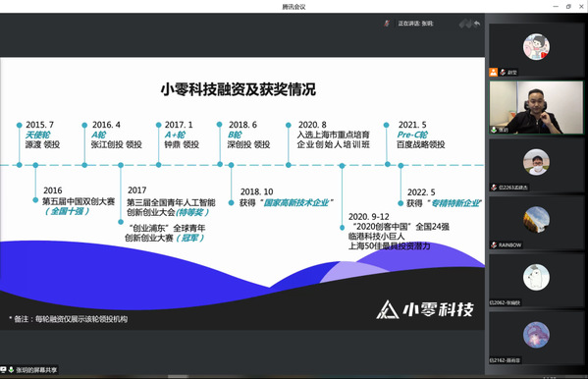Select the polar bear avatar participant tile
Screen dimensions: 588x379
point(536,281)
